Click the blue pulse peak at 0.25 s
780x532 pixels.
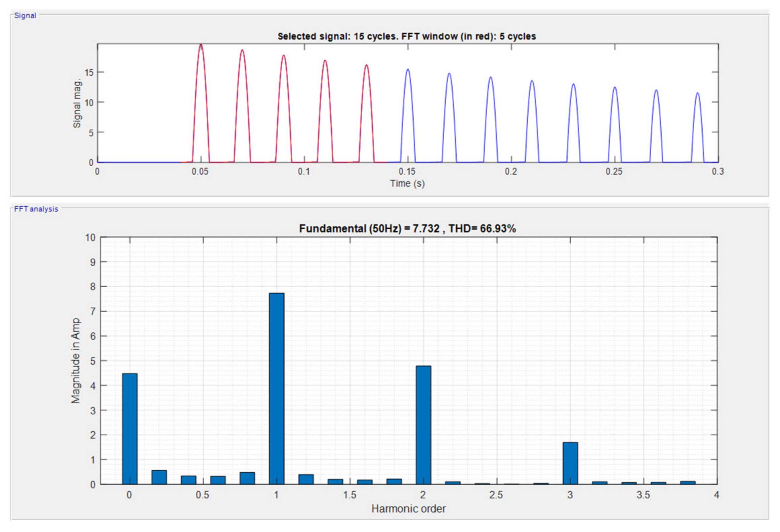615,88
